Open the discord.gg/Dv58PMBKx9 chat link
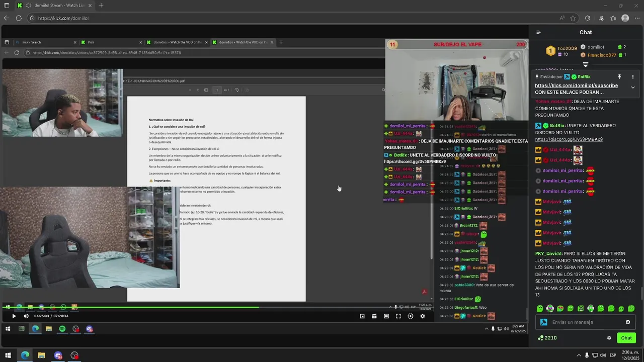 [x=569, y=139]
